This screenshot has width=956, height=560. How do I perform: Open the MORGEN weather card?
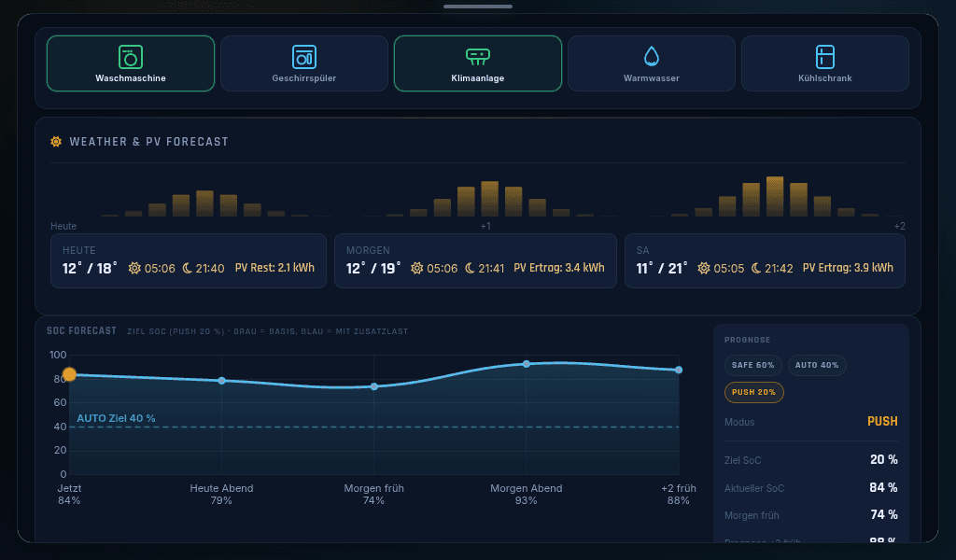point(475,260)
